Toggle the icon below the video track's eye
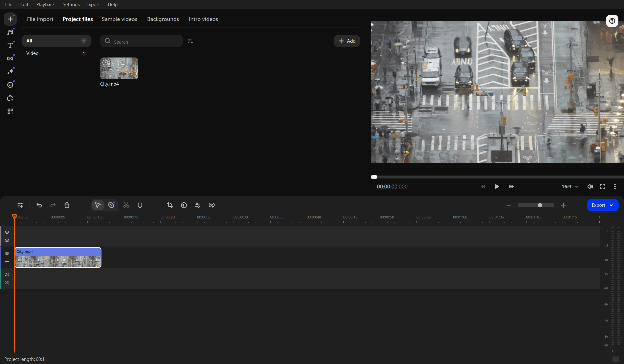 [x=7, y=262]
